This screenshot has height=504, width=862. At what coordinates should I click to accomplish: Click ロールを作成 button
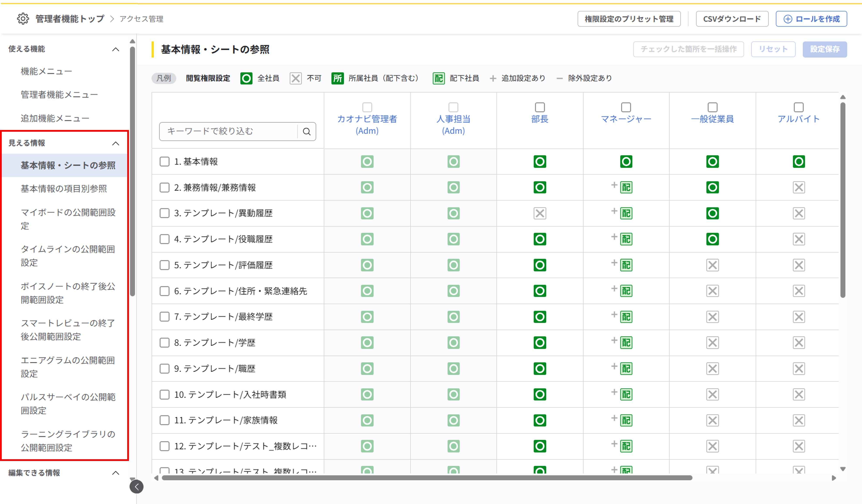click(x=811, y=19)
